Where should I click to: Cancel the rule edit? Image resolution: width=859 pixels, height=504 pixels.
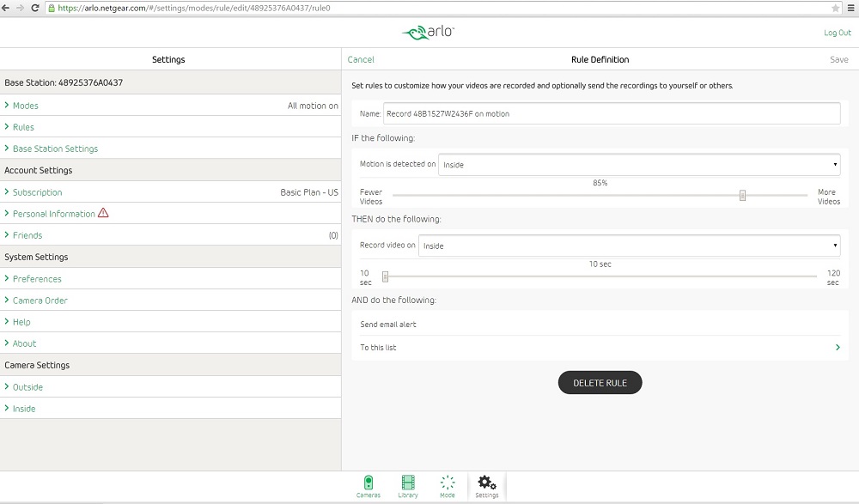coord(361,59)
